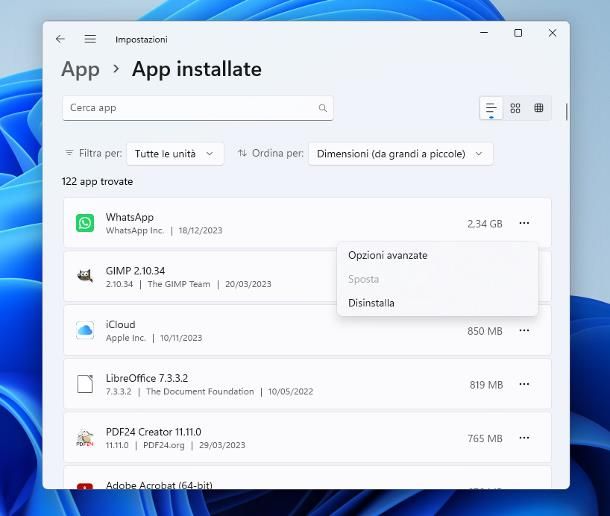Maximize the Impostazioni window
This screenshot has width=610, height=516.
(x=518, y=33)
